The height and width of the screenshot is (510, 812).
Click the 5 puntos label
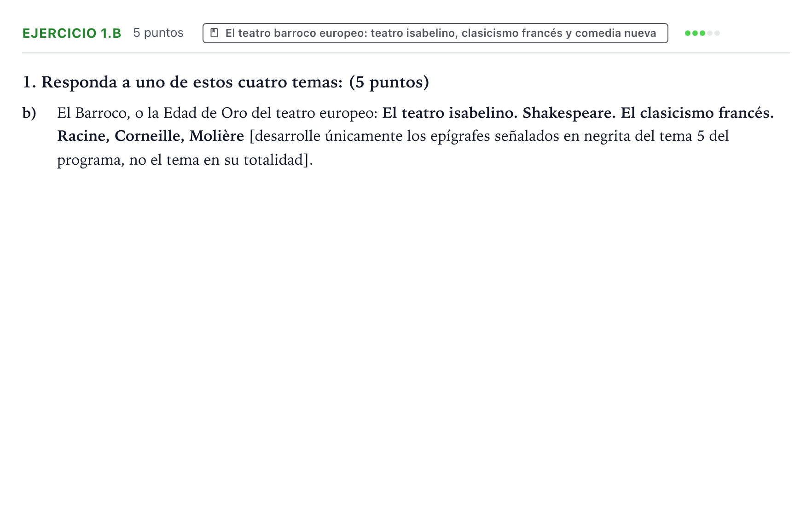(158, 33)
